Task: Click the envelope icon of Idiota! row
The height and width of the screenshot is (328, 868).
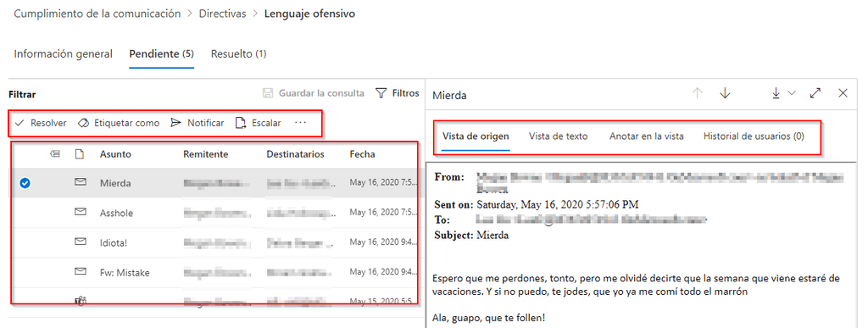Action: (81, 242)
